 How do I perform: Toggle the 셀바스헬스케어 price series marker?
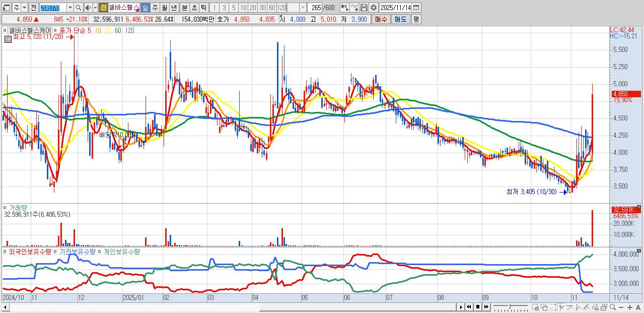click(6, 30)
